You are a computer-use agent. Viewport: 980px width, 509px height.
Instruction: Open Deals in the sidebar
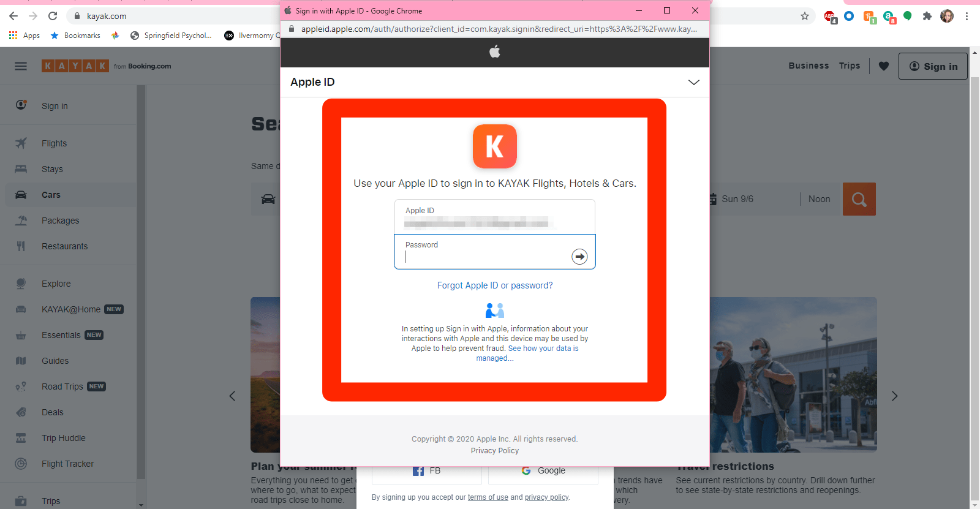tap(69, 412)
